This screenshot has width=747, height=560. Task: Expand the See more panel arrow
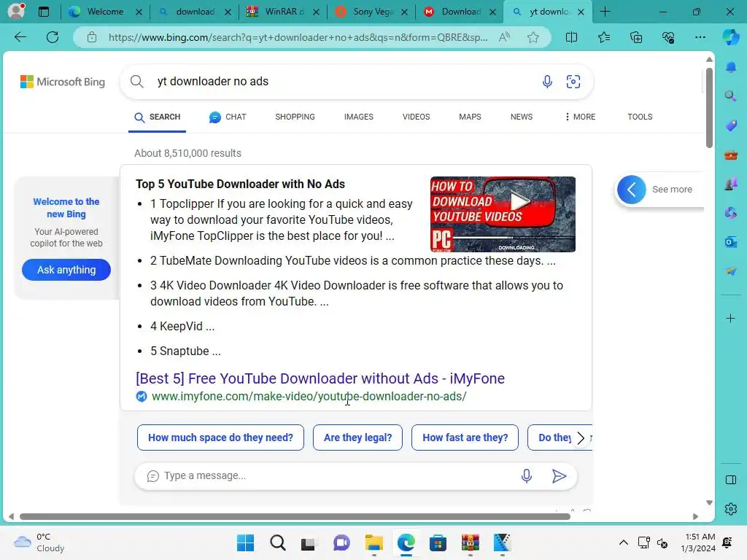pos(632,190)
